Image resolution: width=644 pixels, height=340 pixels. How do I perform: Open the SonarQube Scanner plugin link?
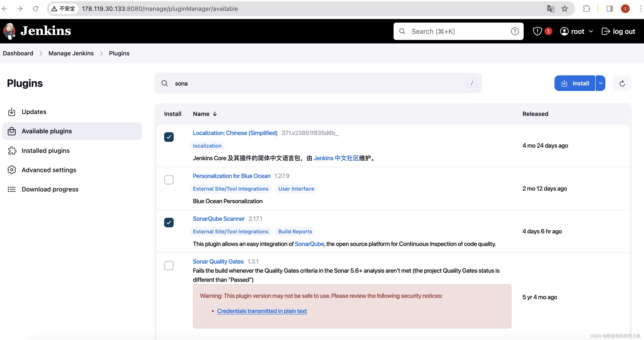click(219, 219)
